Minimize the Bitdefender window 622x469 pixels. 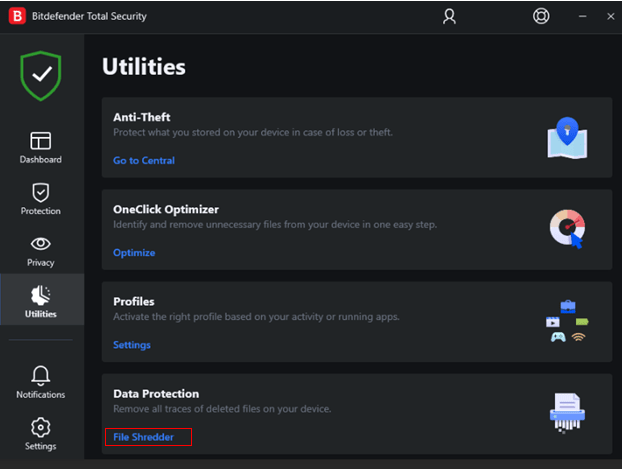tap(582, 16)
